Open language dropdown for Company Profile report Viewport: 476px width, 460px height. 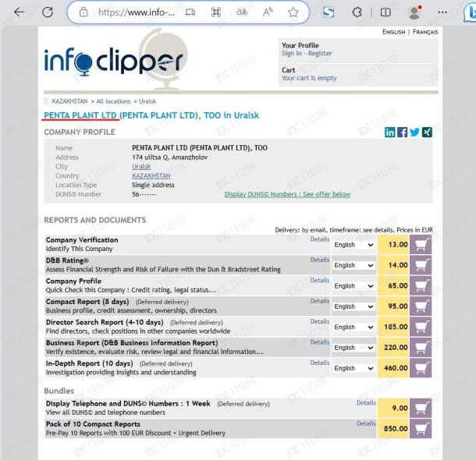point(353,286)
